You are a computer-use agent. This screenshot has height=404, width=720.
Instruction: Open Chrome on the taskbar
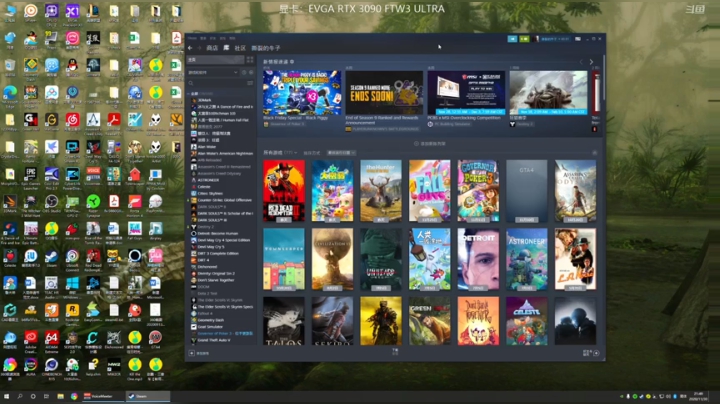(74, 396)
